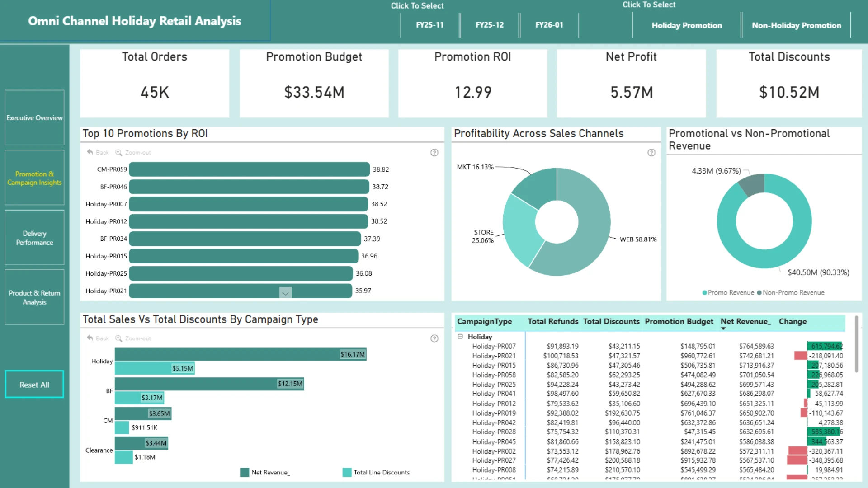The width and height of the screenshot is (868, 488).
Task: Click the help icon in Profitability Across Sales Channels
Action: (x=651, y=153)
